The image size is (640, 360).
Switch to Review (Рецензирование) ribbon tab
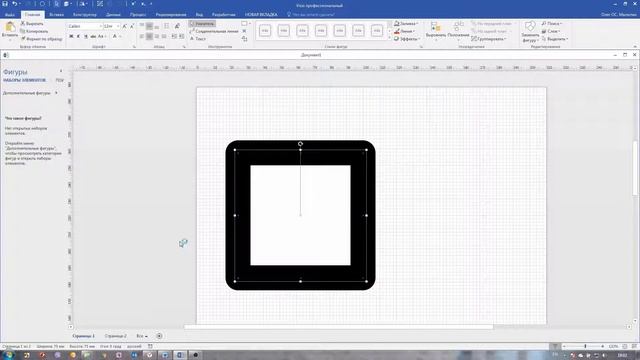click(x=171, y=14)
